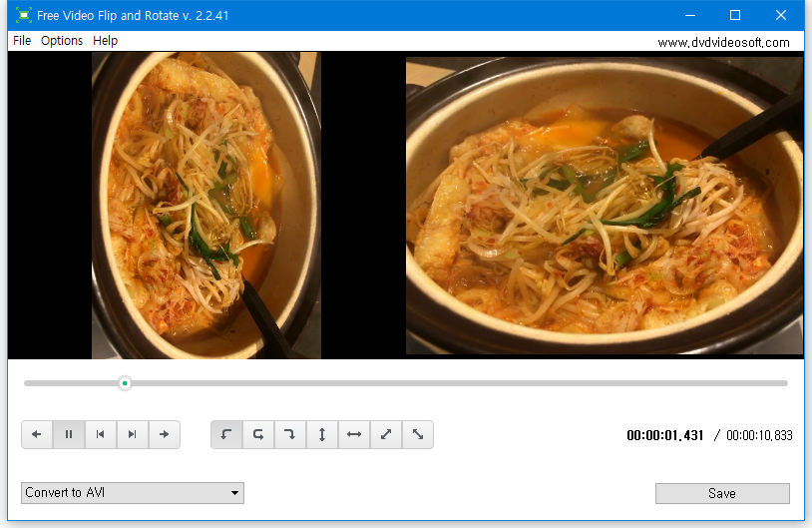The height and width of the screenshot is (528, 812).
Task: Rotate video 180 degrees
Action: click(x=258, y=434)
